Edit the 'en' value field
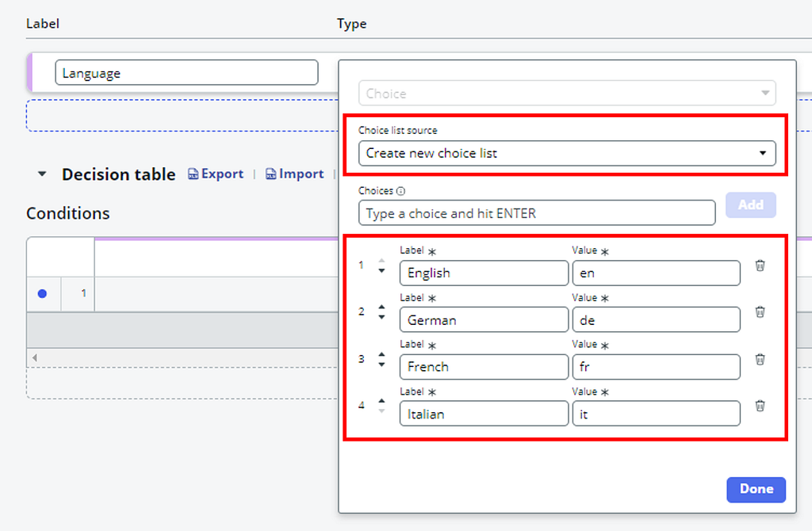The width and height of the screenshot is (812, 531). [x=656, y=273]
